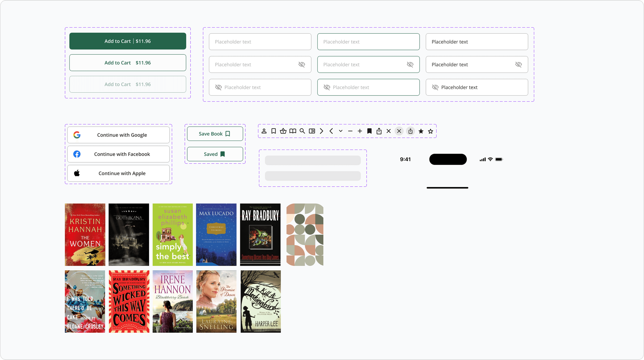This screenshot has height=360, width=644.
Task: Click the Save Book button
Action: (x=215, y=134)
